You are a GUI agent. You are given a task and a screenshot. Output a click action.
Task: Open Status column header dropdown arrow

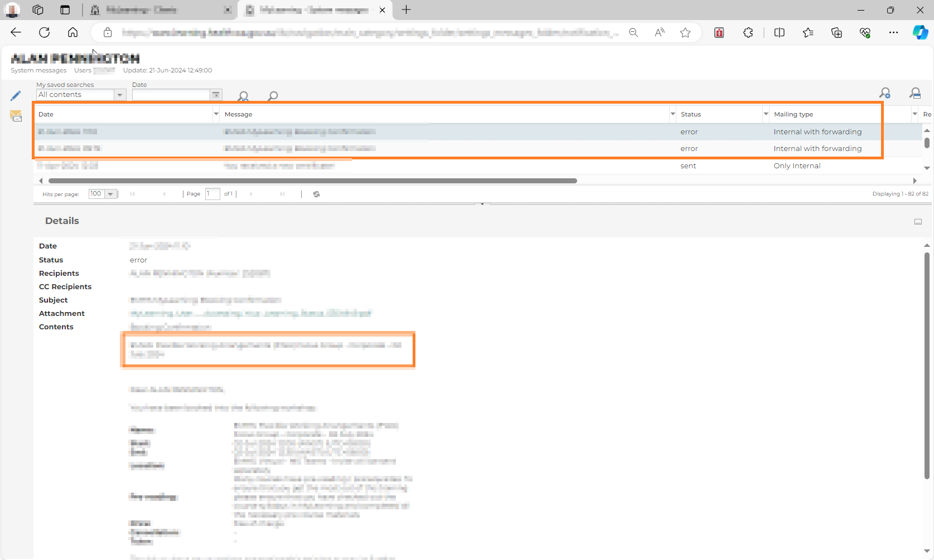tap(766, 114)
